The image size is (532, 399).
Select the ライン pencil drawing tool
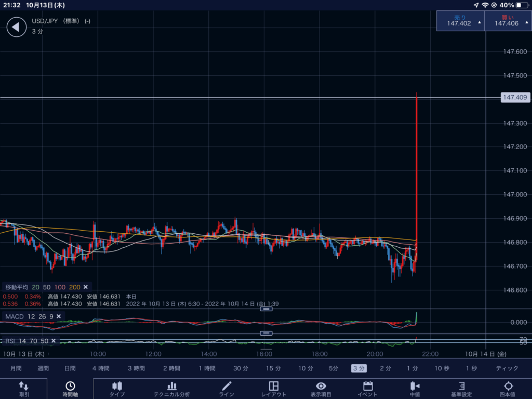[227, 386]
